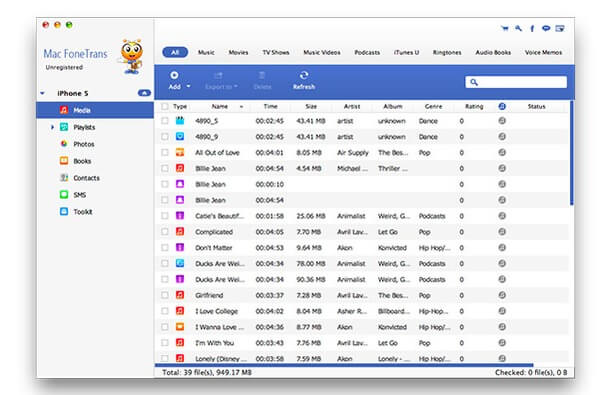Click the window menu icon at top right
This screenshot has width=600, height=395.
pyautogui.click(x=560, y=28)
